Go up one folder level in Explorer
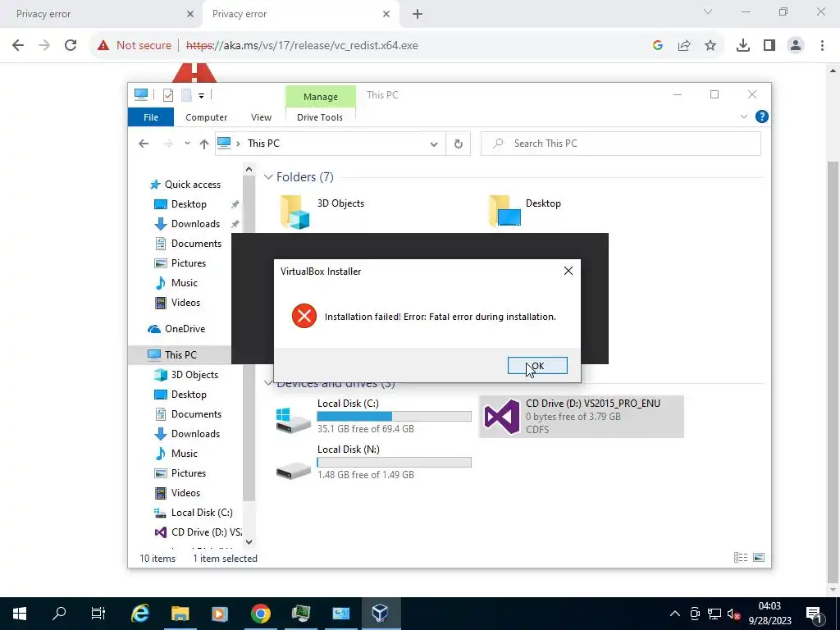 tap(204, 144)
